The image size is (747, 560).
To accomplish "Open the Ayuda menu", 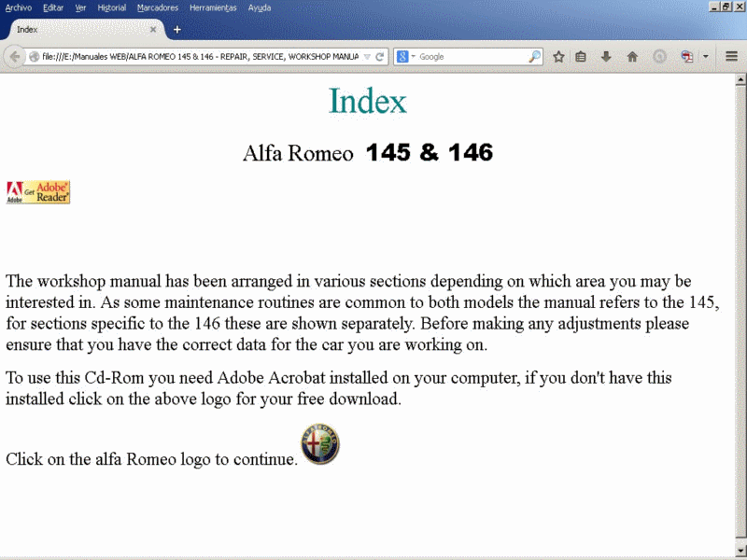I will point(260,7).
